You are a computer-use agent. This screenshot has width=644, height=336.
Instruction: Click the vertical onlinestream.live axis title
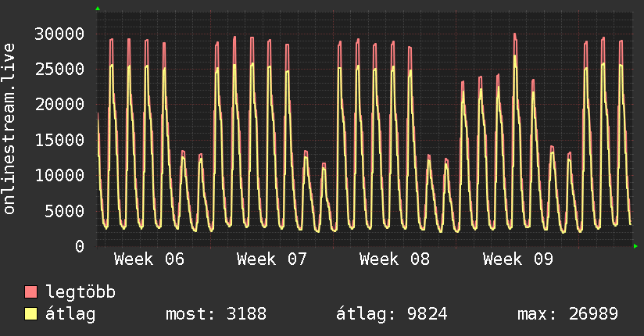coord(10,130)
